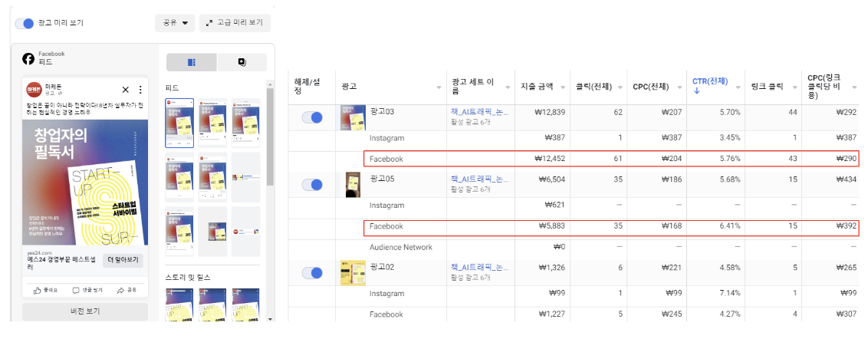
Task: Select the blue-outlined feed placement thumbnail
Action: click(x=179, y=123)
